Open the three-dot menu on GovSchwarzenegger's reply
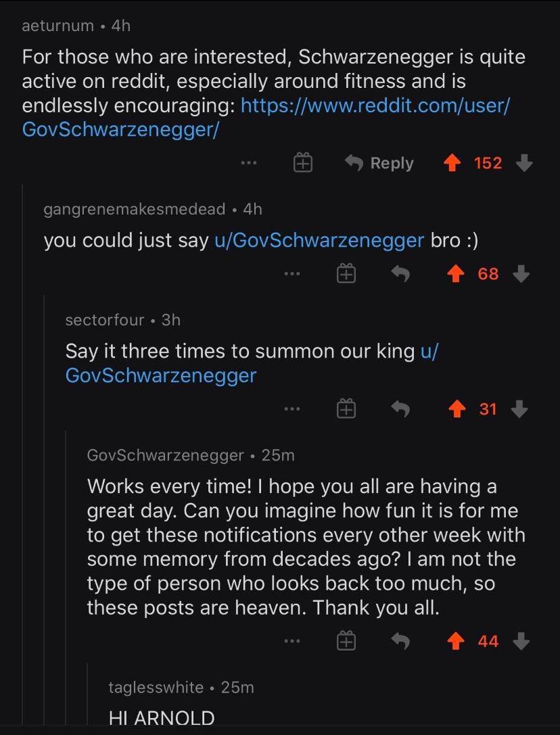Image resolution: width=560 pixels, height=735 pixels. [x=293, y=640]
